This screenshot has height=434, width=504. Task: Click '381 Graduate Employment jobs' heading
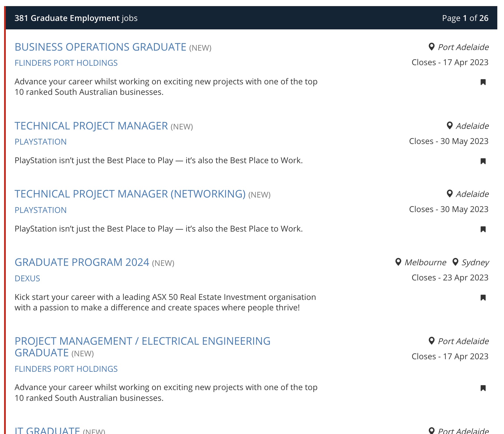(76, 18)
